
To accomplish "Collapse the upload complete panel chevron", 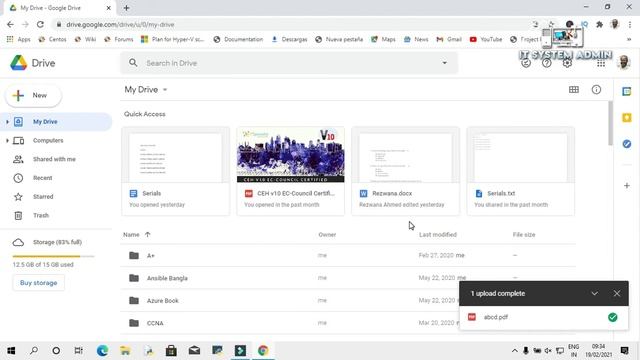I will [x=594, y=293].
